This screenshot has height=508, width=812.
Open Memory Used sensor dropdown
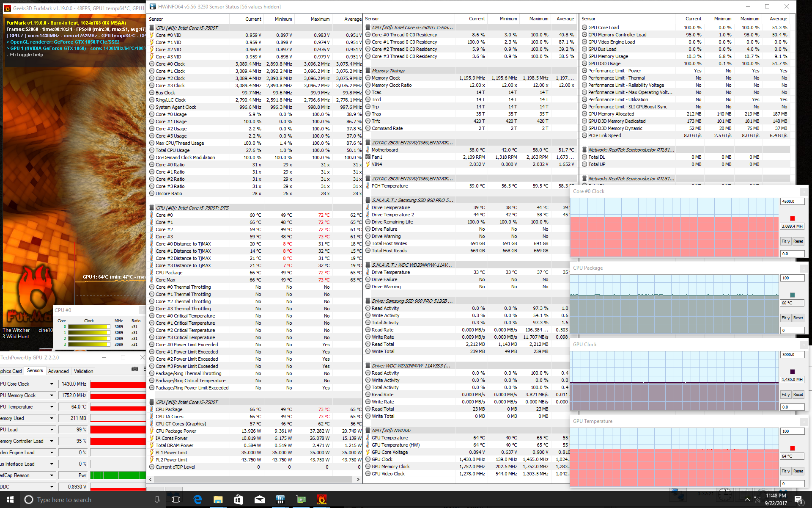click(52, 418)
